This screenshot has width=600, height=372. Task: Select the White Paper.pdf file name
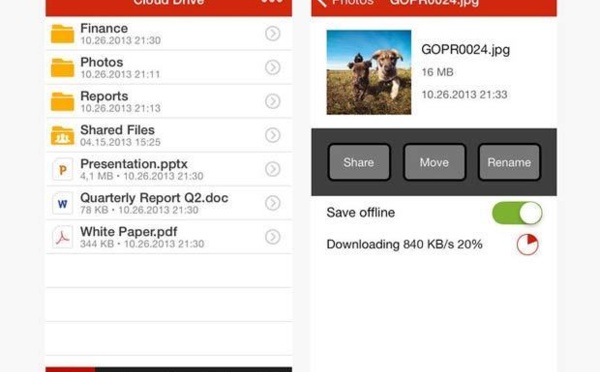(x=129, y=232)
